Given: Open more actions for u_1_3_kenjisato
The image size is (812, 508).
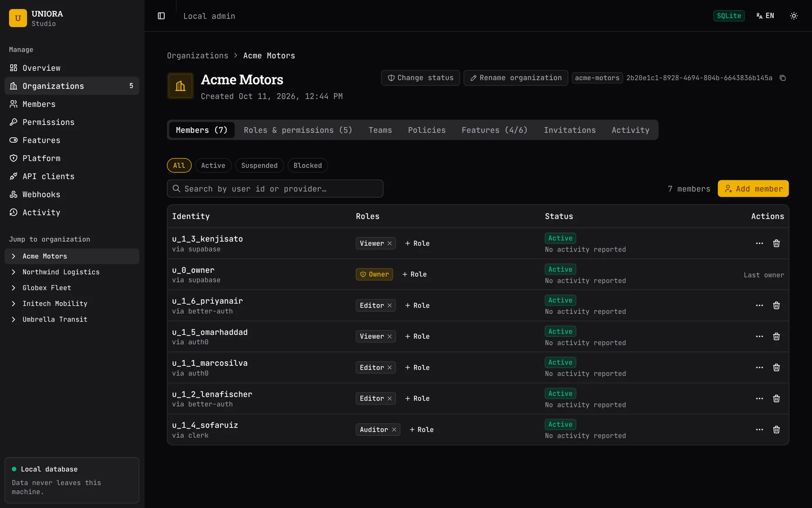Looking at the screenshot, I should (x=759, y=243).
